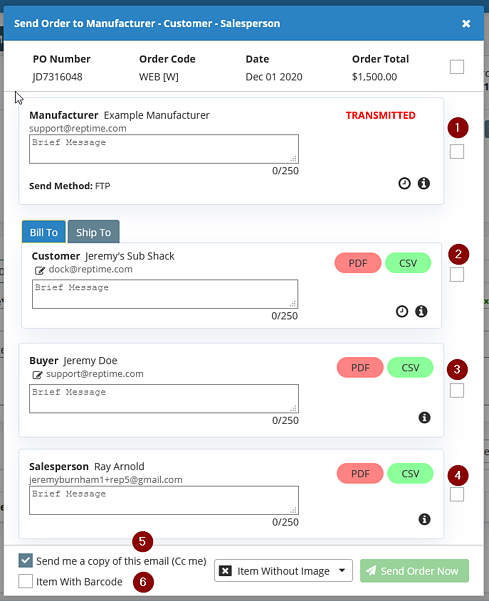Check the Buyer recipient checkbox
Image resolution: width=489 pixels, height=601 pixels.
[x=457, y=391]
